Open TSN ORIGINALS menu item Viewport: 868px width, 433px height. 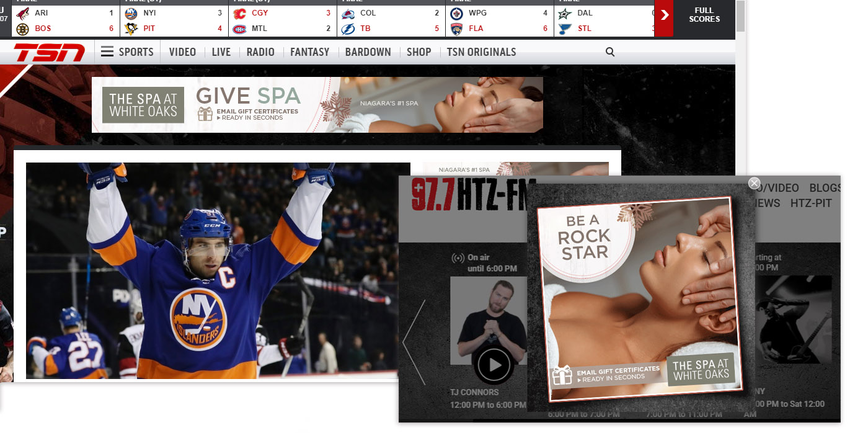481,52
